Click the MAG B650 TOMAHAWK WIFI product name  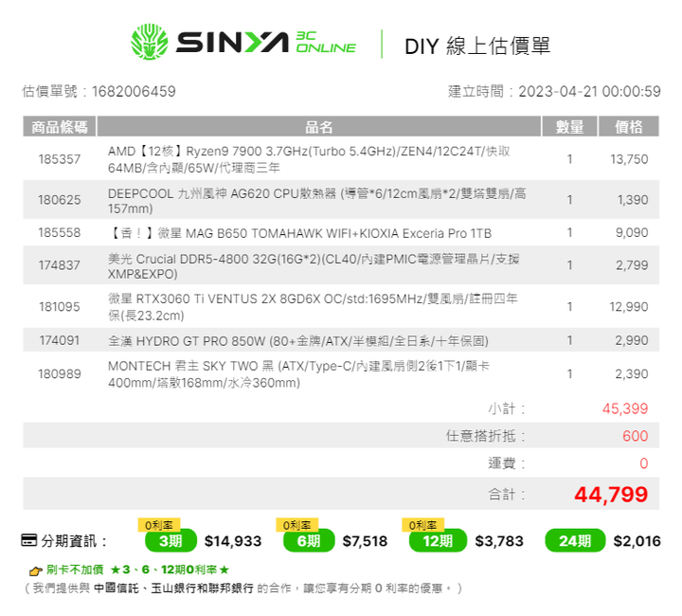click(299, 233)
